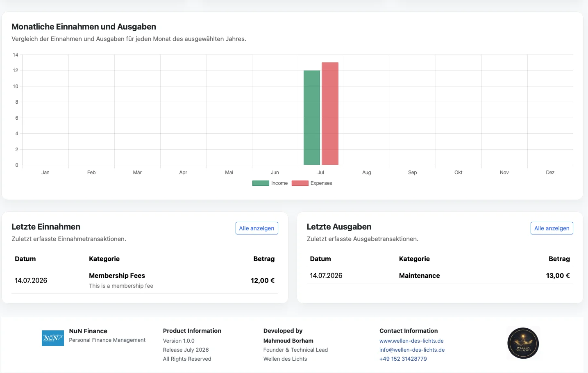The image size is (588, 373).
Task: Click the Personal Finance Management tagline
Action: (107, 340)
